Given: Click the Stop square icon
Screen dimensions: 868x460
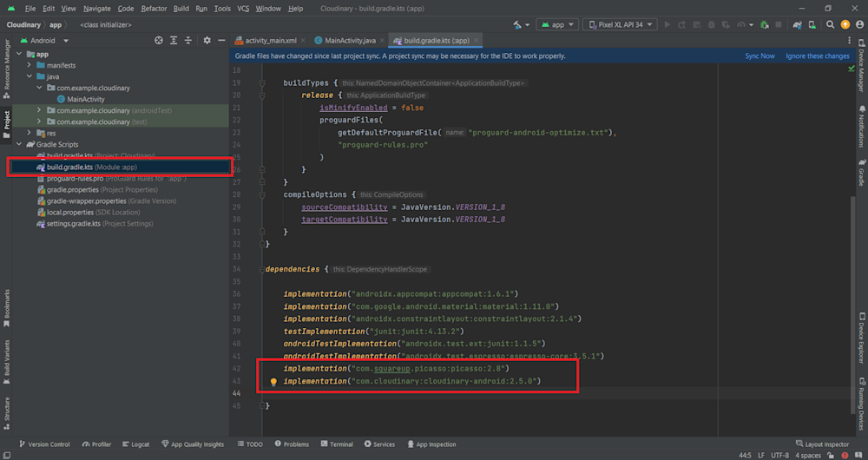Looking at the screenshot, I should click(779, 25).
